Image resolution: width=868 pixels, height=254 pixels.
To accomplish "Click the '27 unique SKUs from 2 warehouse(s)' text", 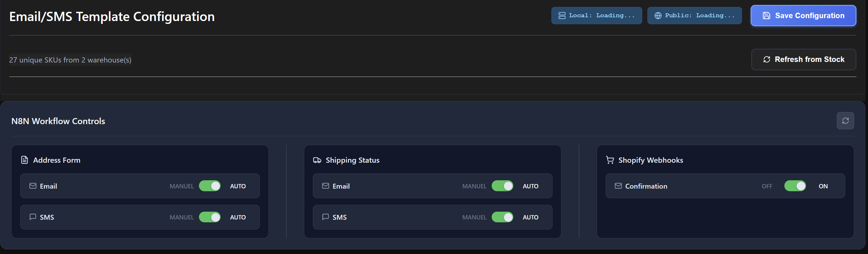I will point(70,60).
